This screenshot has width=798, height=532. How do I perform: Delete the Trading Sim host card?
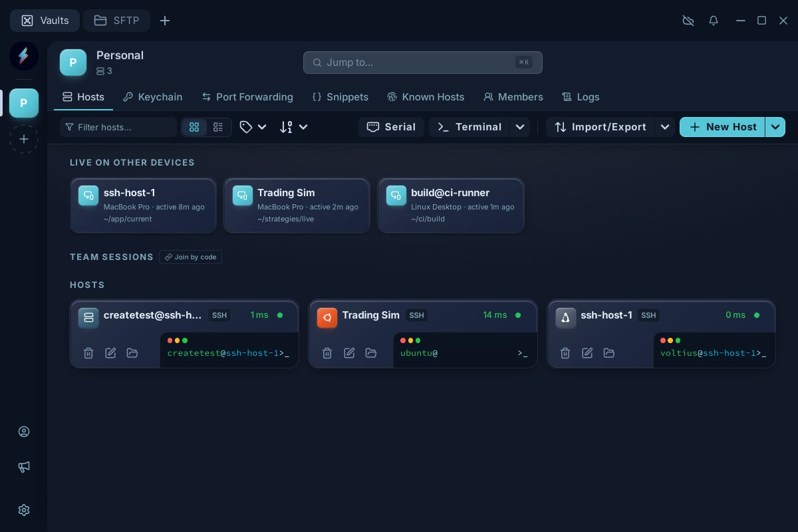click(x=327, y=353)
